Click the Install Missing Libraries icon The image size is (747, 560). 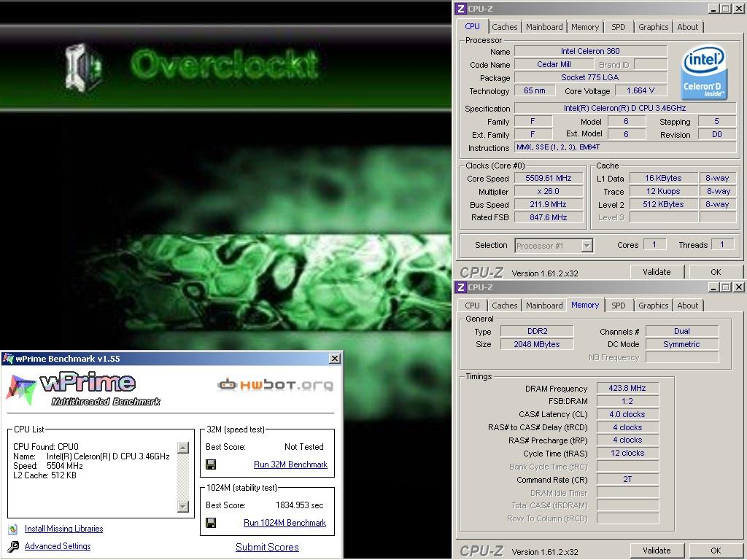(x=13, y=529)
